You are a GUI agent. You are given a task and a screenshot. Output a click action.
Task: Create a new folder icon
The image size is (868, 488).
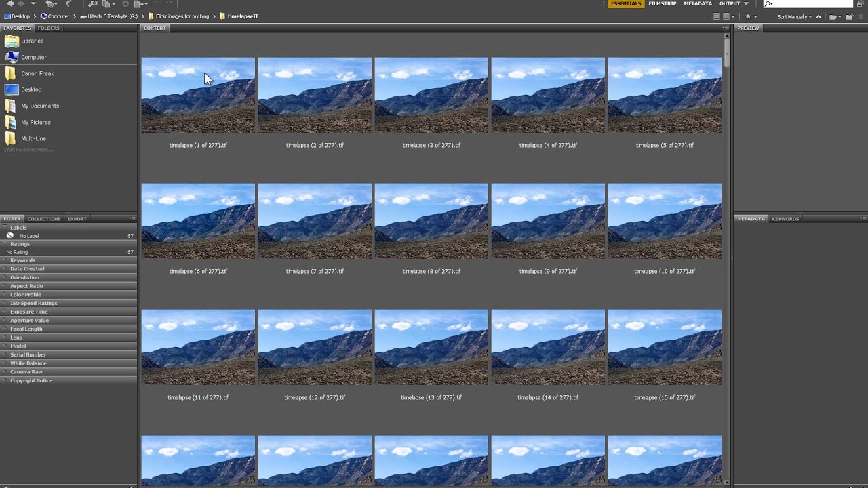coord(849,16)
